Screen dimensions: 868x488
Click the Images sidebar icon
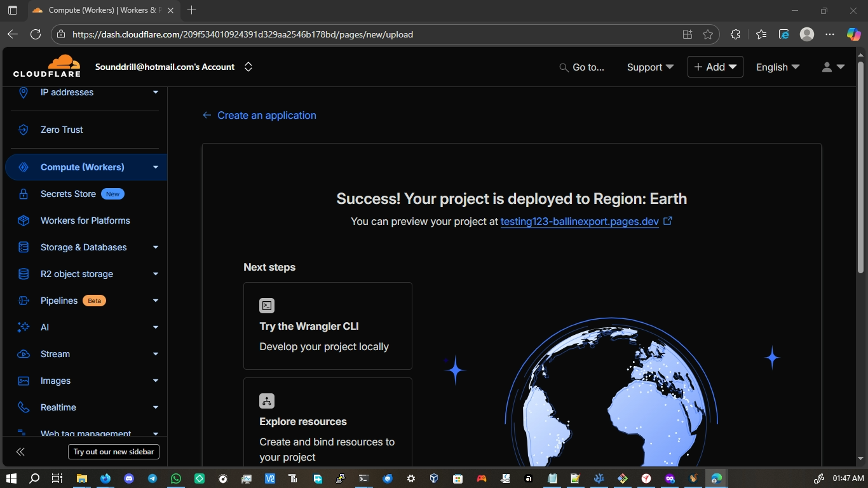pyautogui.click(x=23, y=381)
